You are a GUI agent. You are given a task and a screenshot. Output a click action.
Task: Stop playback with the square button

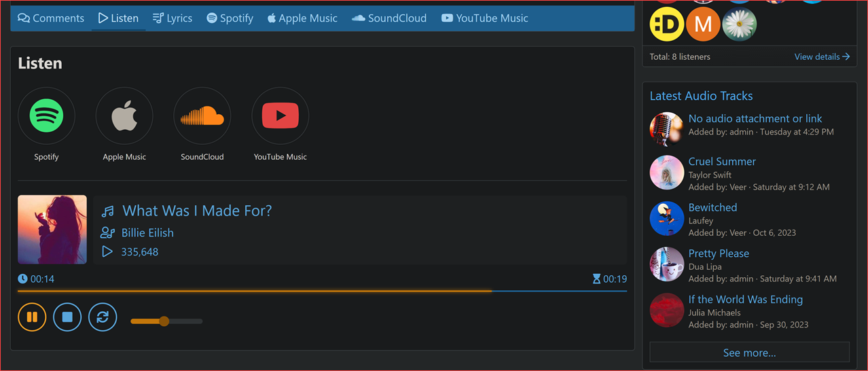pos(67,317)
